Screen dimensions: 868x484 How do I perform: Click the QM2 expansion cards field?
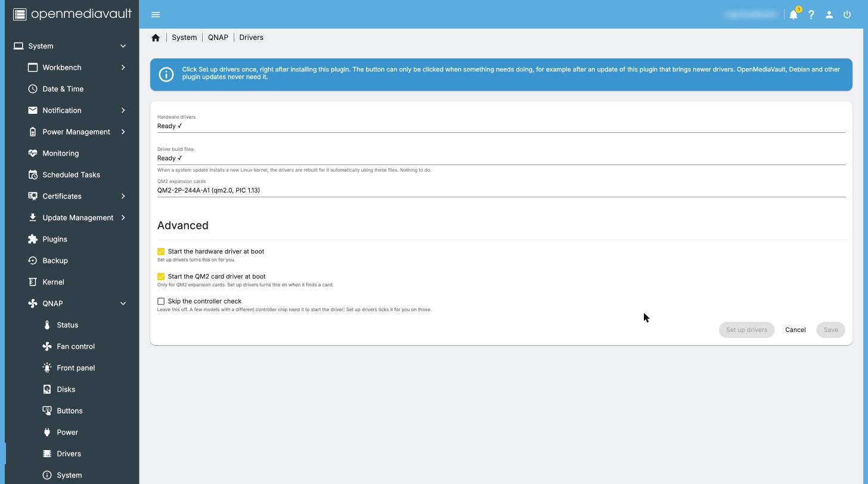pyautogui.click(x=501, y=187)
